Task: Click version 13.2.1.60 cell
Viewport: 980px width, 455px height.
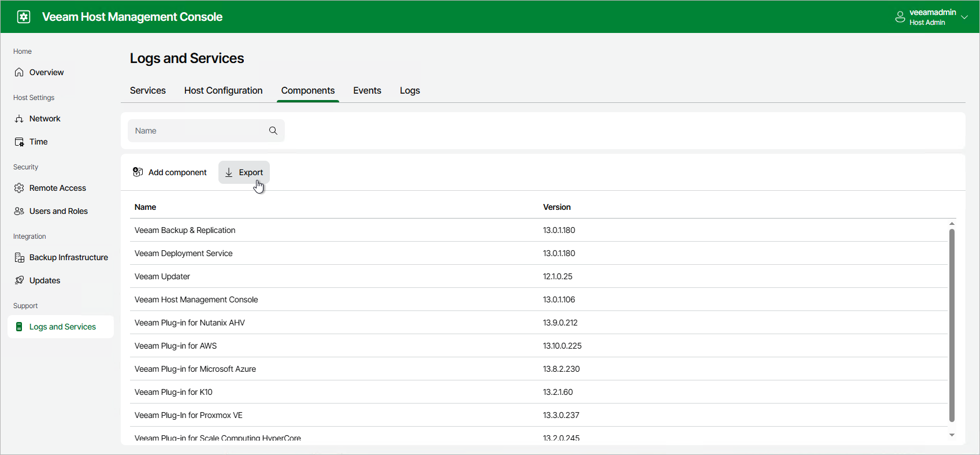Action: pyautogui.click(x=558, y=392)
